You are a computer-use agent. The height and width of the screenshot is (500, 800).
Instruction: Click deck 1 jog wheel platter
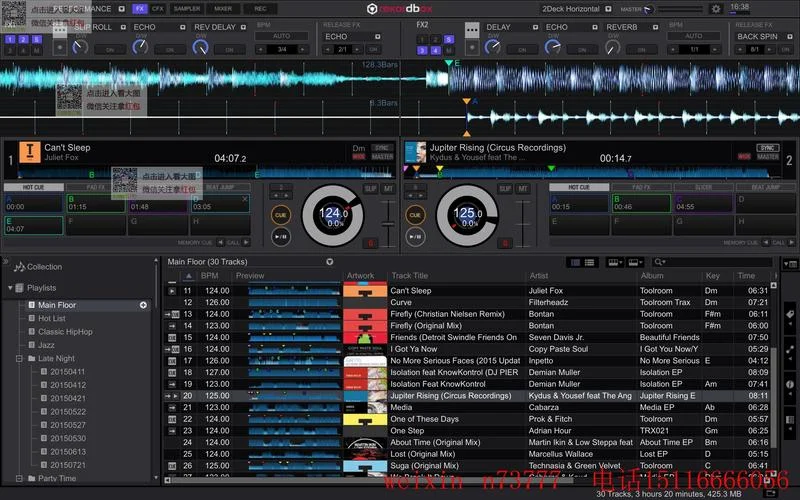point(333,215)
